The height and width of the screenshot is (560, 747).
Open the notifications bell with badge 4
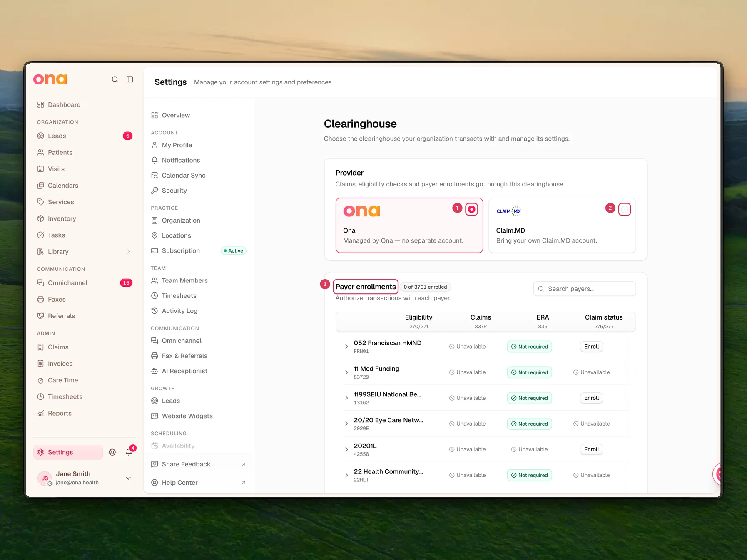click(129, 452)
